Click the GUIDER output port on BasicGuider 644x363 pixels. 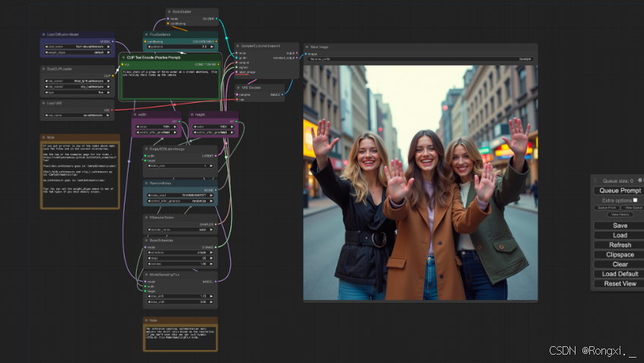(x=217, y=18)
